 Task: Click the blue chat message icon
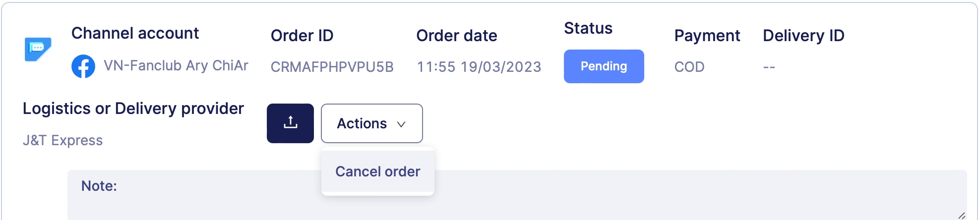tap(38, 49)
